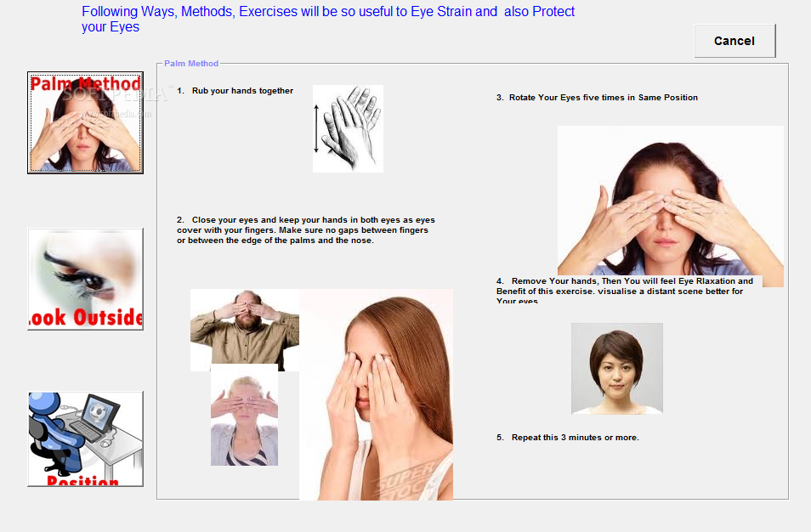Open the Palm Method exercise button
Image resolution: width=811 pixels, height=532 pixels.
point(85,122)
